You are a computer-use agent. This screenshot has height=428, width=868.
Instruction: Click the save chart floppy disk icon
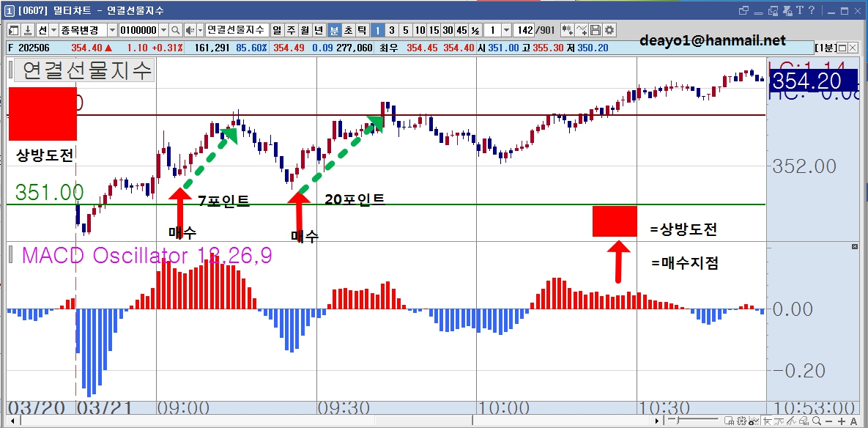pos(596,30)
